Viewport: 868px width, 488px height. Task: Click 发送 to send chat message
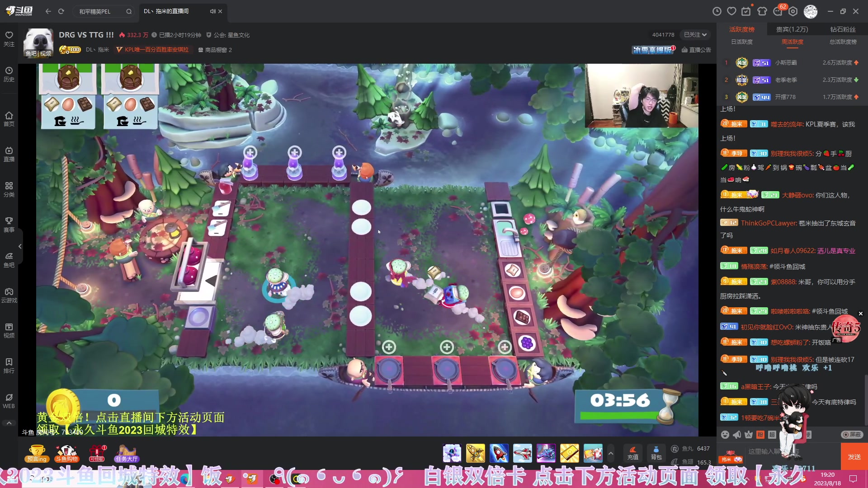tap(854, 457)
